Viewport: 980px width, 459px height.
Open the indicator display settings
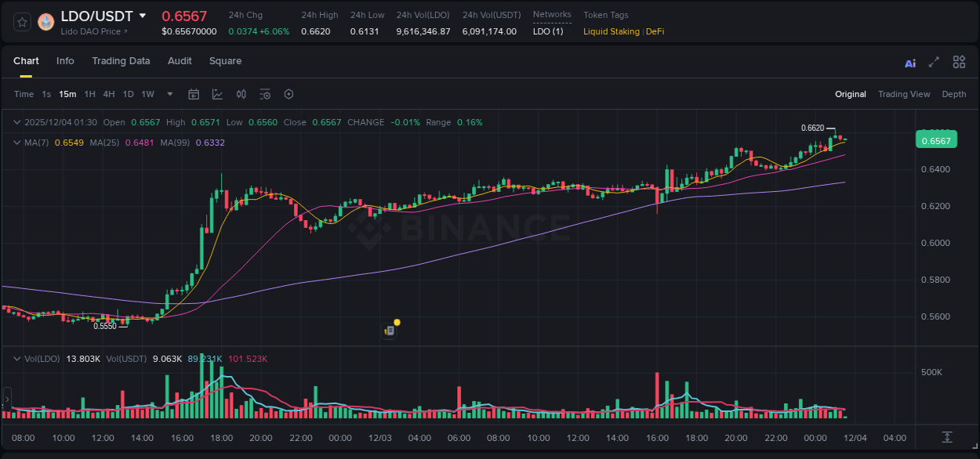(x=265, y=94)
